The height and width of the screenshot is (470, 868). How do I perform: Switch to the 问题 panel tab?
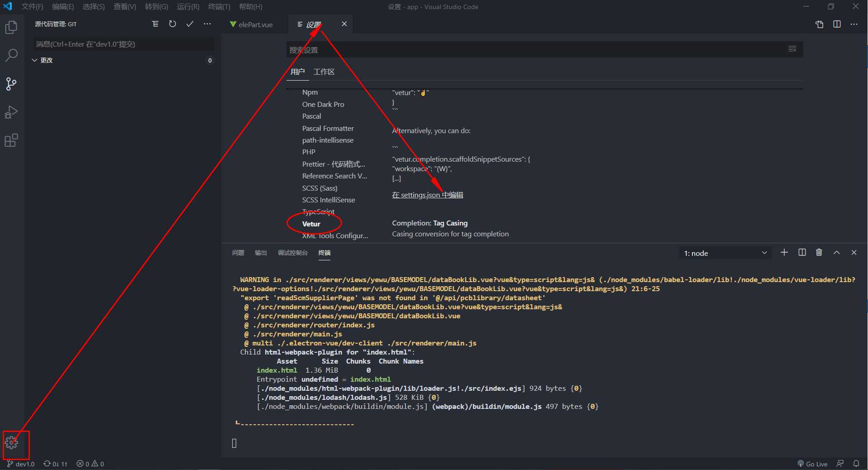tap(238, 253)
